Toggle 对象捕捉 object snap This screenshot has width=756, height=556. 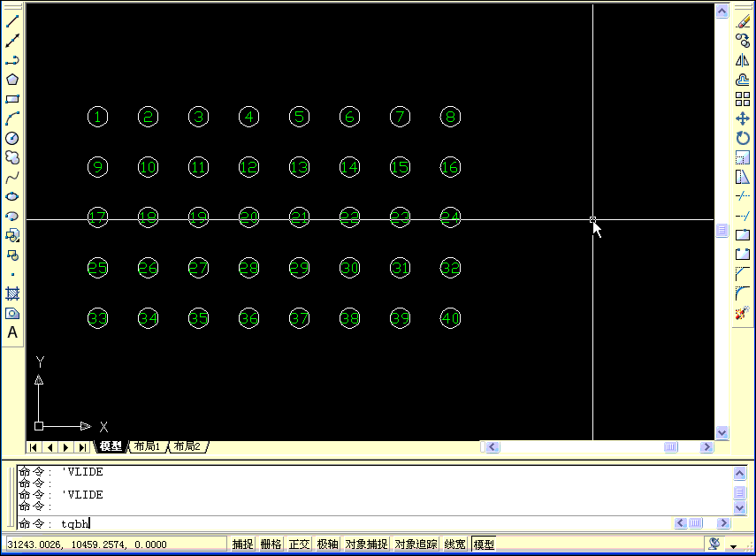coord(366,545)
